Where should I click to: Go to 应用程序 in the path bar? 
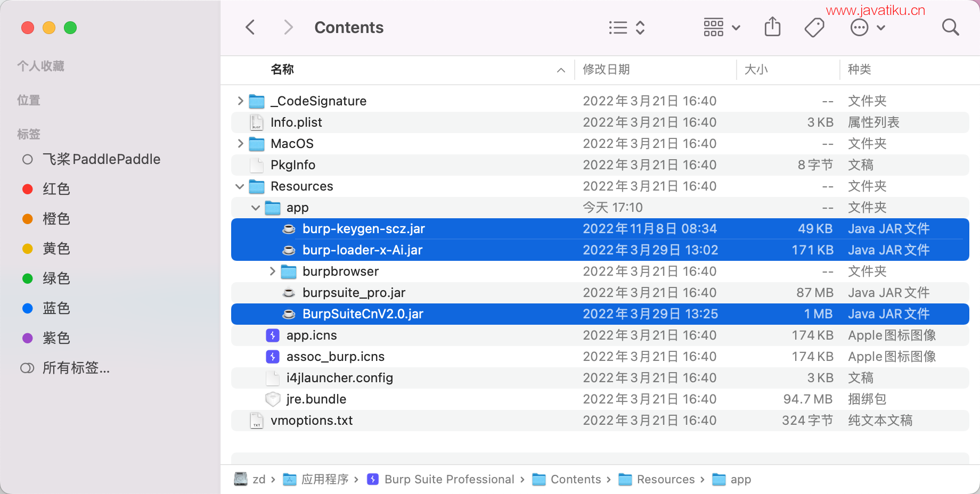click(316, 479)
